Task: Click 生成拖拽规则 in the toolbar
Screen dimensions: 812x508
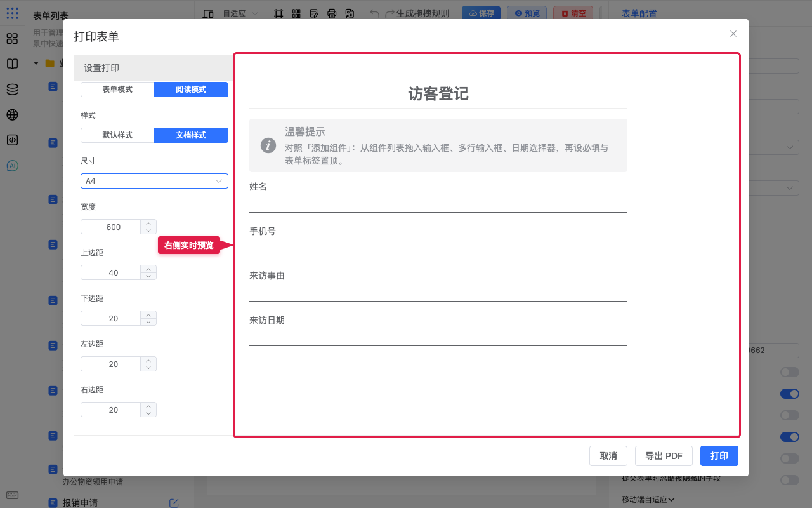Action: [422, 13]
